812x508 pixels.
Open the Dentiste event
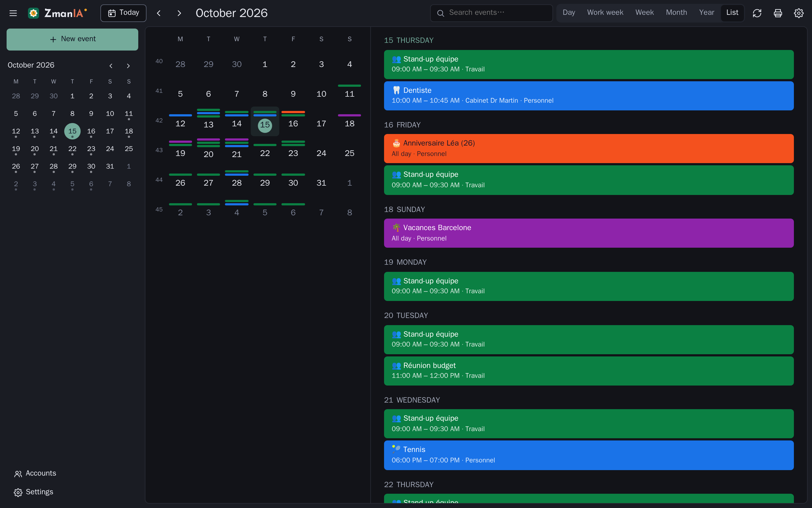click(588, 96)
